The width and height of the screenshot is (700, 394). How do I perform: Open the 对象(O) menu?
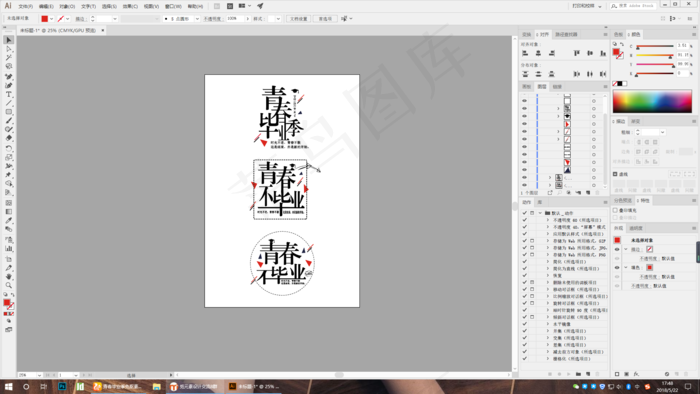(x=67, y=6)
